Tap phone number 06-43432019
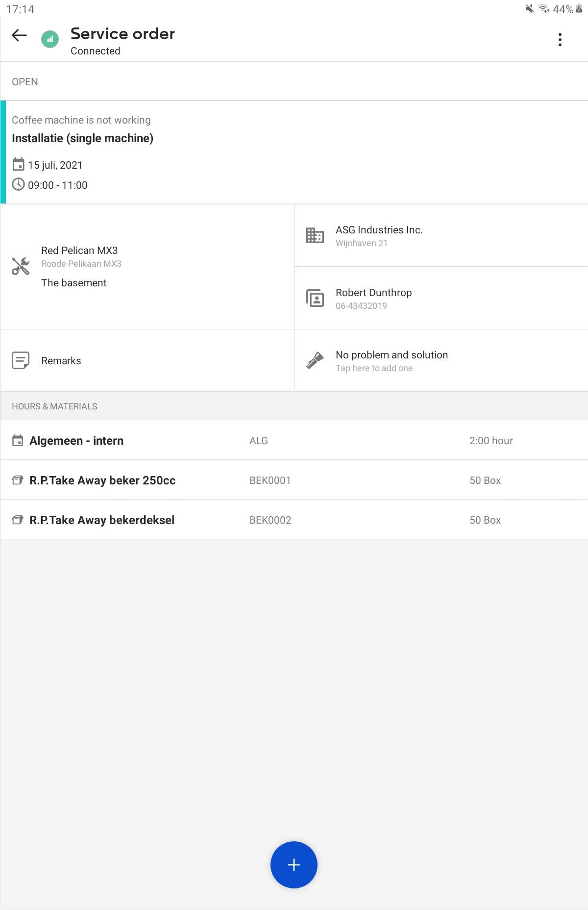588x910 pixels. tap(361, 306)
